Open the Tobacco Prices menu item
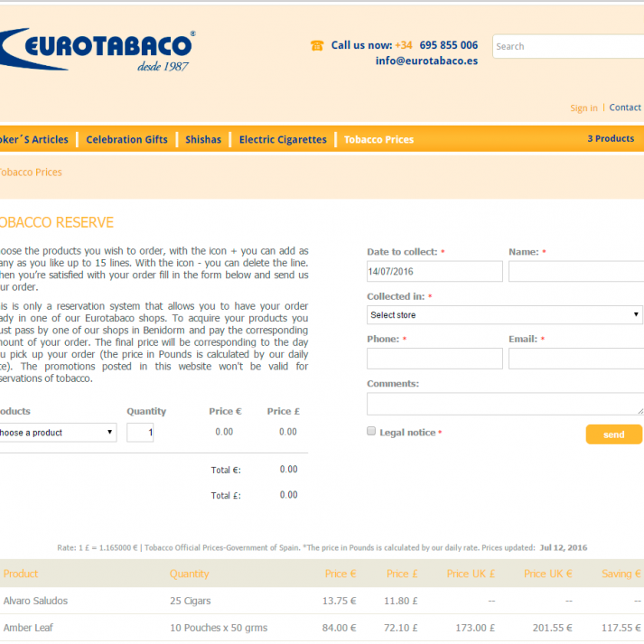This screenshot has width=644, height=644. [378, 140]
